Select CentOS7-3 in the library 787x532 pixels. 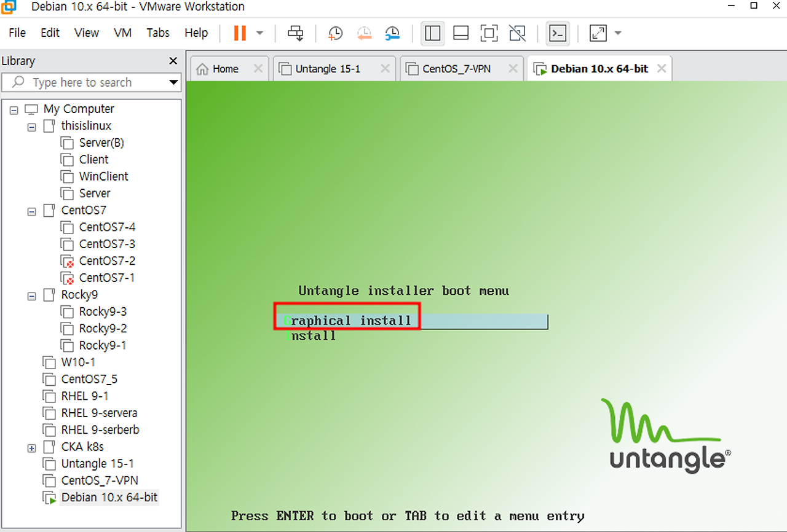click(107, 244)
